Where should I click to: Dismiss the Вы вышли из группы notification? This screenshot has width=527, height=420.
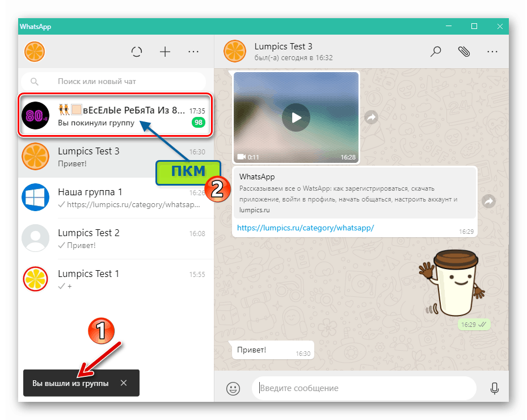pos(124,383)
